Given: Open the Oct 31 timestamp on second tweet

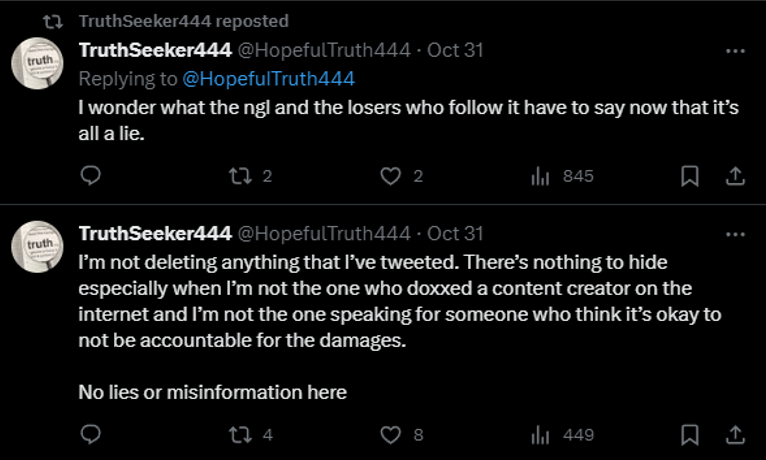Looking at the screenshot, I should pyautogui.click(x=455, y=234).
